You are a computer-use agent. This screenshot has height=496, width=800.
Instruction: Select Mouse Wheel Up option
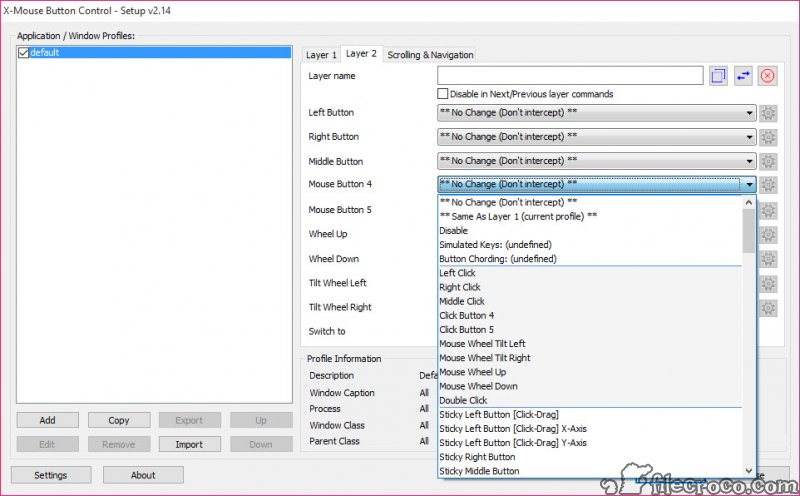[x=590, y=372]
